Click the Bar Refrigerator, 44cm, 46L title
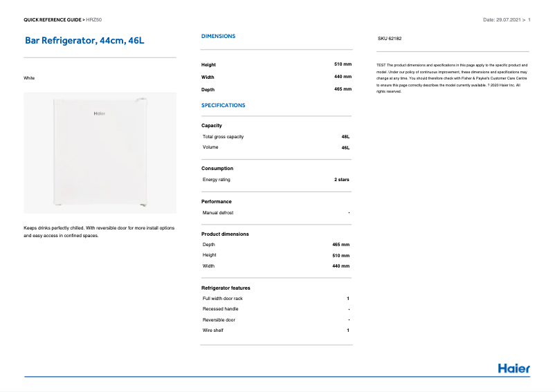Screen dimensions: 555x392 [84, 41]
